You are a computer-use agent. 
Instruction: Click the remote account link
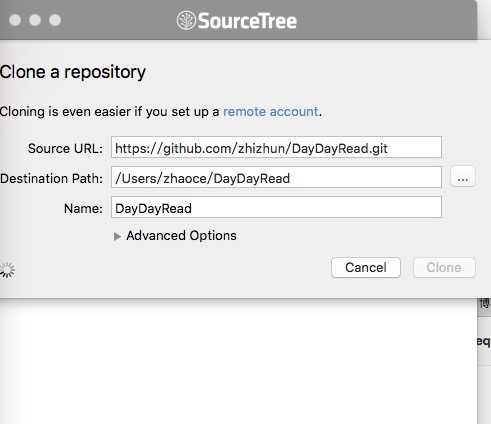coord(271,112)
